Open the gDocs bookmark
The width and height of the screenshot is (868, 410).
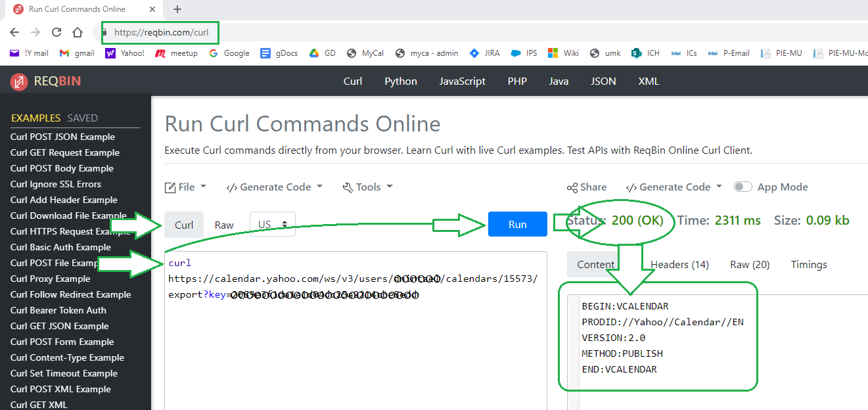click(278, 53)
